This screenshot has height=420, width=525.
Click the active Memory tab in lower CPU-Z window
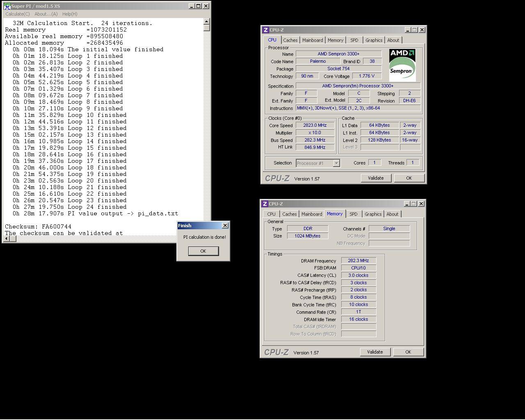(x=335, y=214)
